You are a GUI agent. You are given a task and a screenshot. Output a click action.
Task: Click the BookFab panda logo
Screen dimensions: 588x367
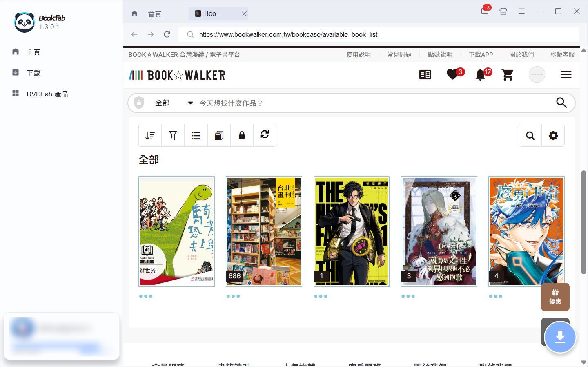[24, 22]
